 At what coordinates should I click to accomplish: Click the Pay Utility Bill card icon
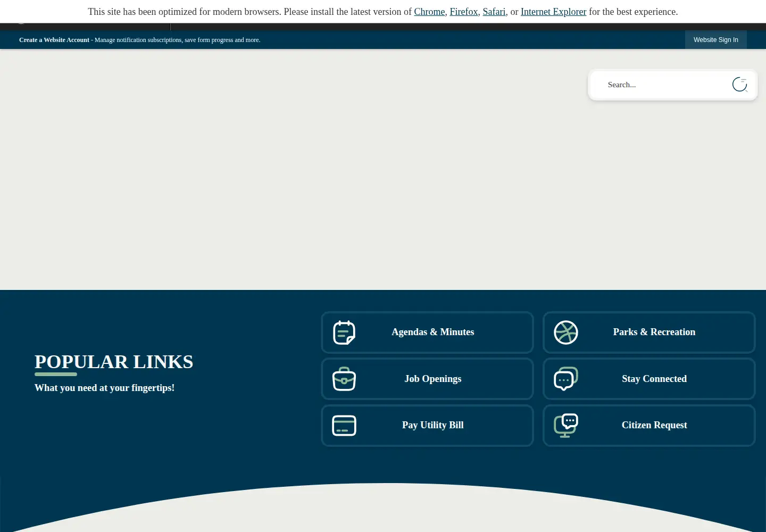click(x=344, y=426)
